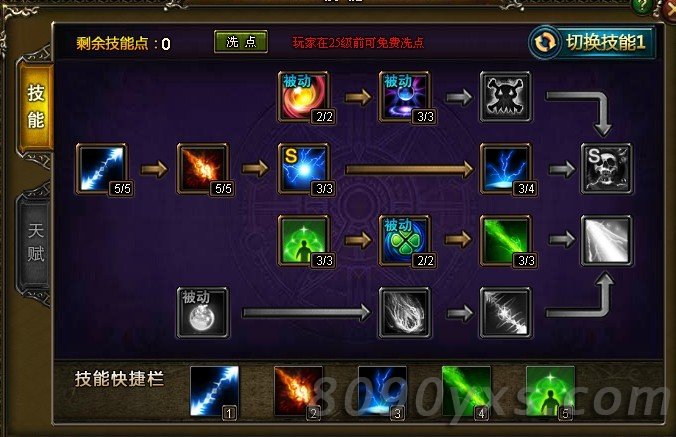This screenshot has height=437, width=676.
Task: Select the blue lightning bolt skill 5/5
Action: pos(102,169)
